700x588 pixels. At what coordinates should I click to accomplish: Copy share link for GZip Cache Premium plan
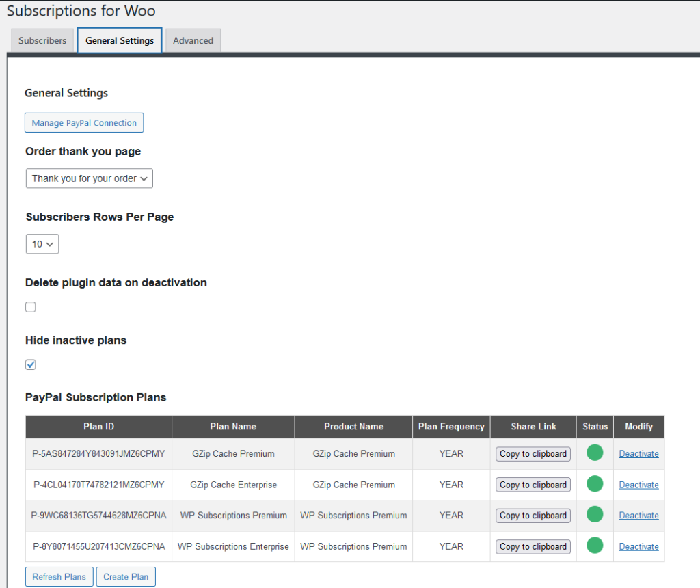(x=533, y=453)
